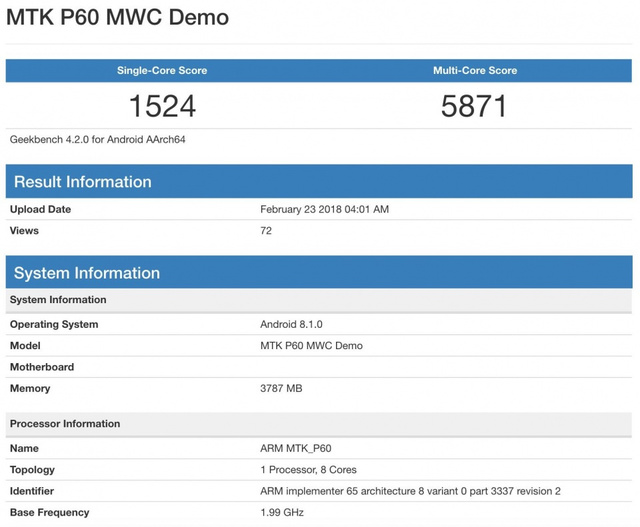Click the Result Information section header
The width and height of the screenshot is (640, 527).
[83, 182]
